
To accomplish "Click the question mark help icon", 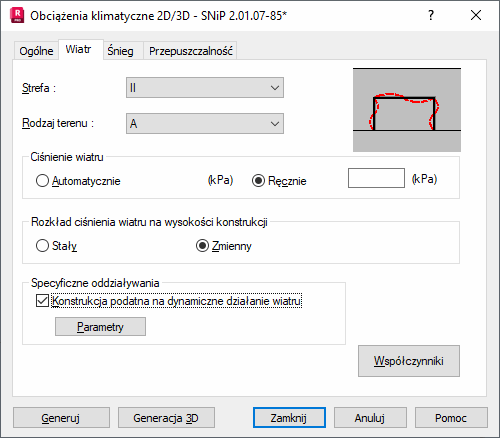I will point(431,15).
